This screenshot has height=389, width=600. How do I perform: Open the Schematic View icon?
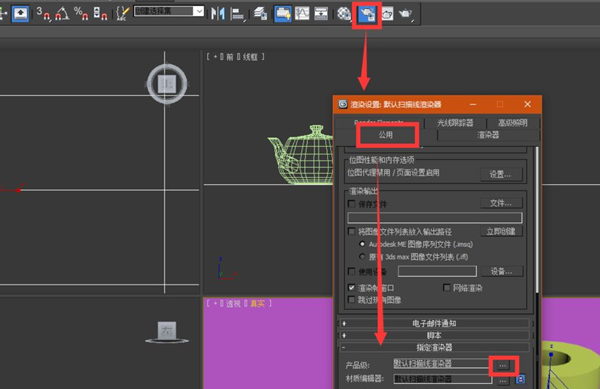pos(321,13)
